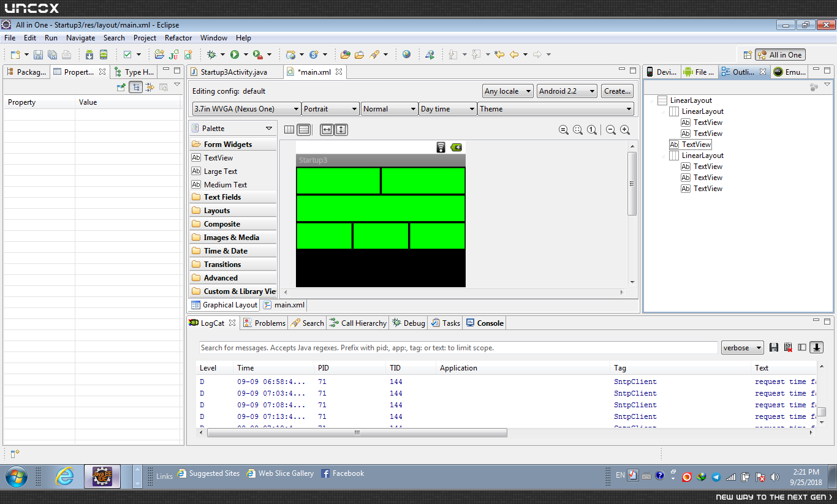837x504 pixels.
Task: Click the LogCat search messages field
Action: pyautogui.click(x=458, y=348)
